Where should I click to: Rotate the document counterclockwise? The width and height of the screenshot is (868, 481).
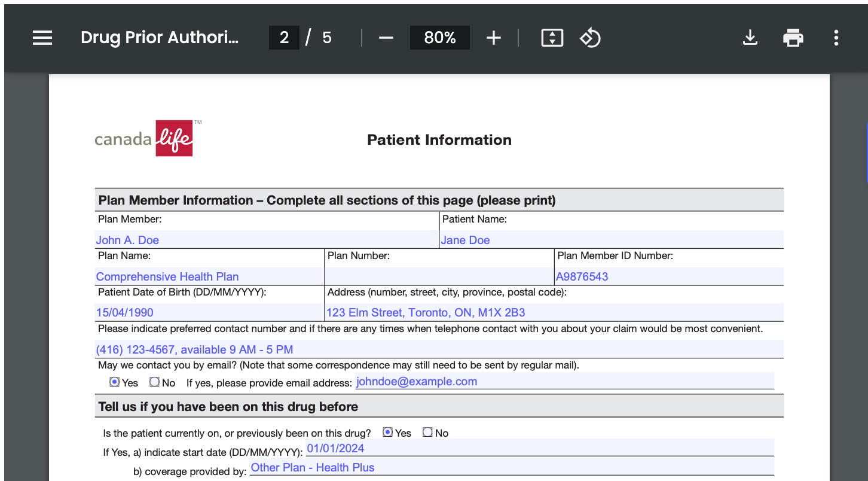tap(590, 38)
